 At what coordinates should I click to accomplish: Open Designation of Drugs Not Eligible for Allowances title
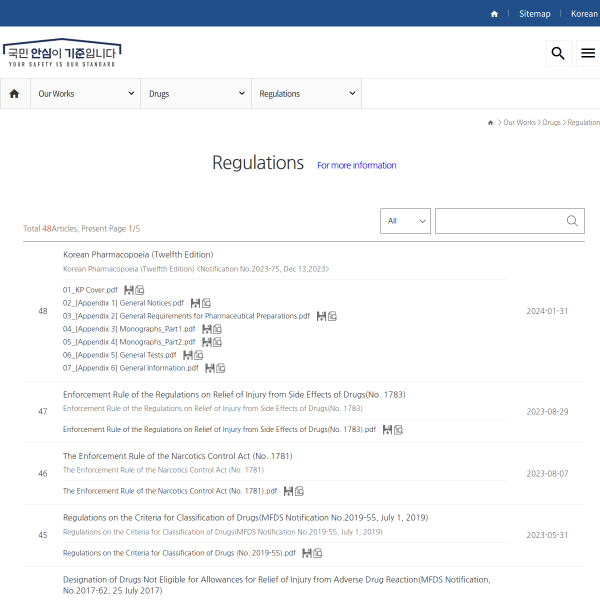pos(277,585)
